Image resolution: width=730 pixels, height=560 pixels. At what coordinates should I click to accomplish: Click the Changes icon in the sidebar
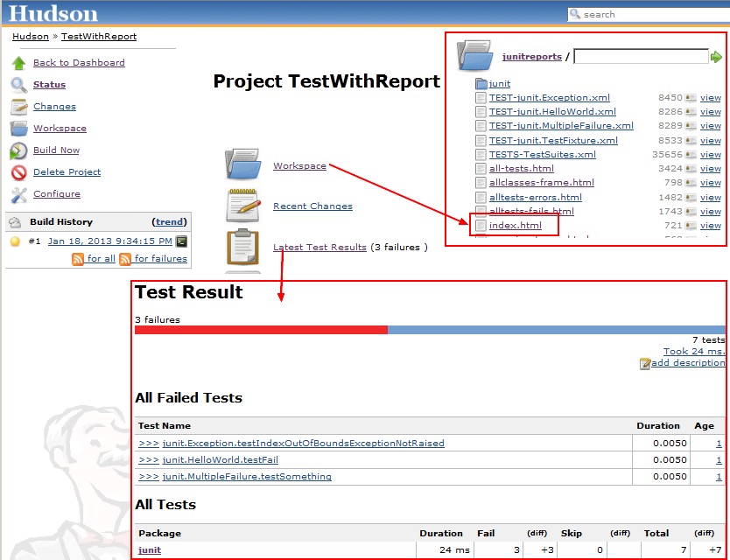pyautogui.click(x=18, y=106)
